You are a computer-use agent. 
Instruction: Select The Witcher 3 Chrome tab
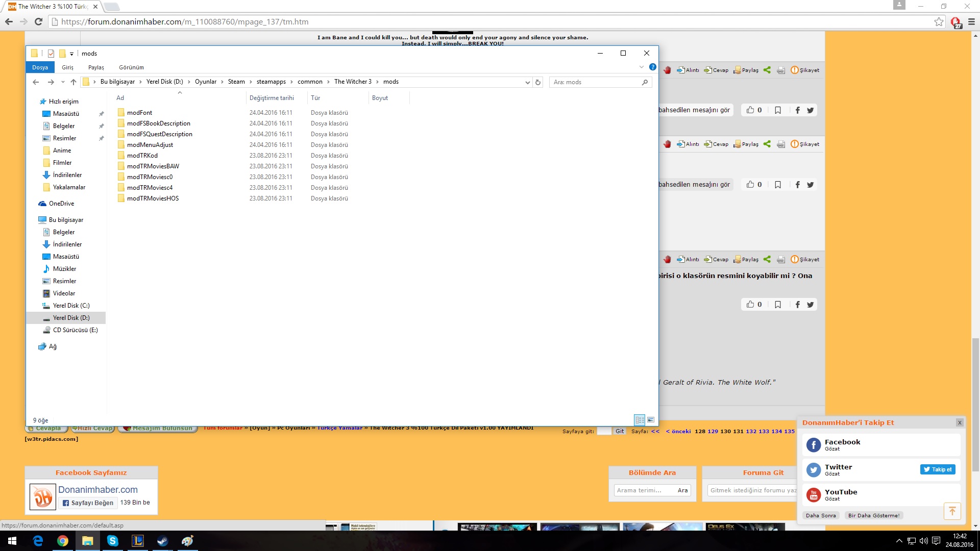[x=53, y=7]
